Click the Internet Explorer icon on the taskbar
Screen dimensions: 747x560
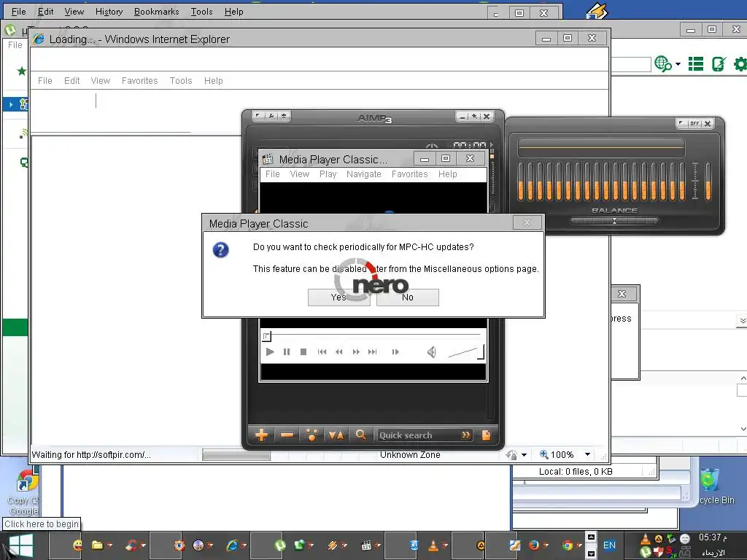[x=233, y=545]
